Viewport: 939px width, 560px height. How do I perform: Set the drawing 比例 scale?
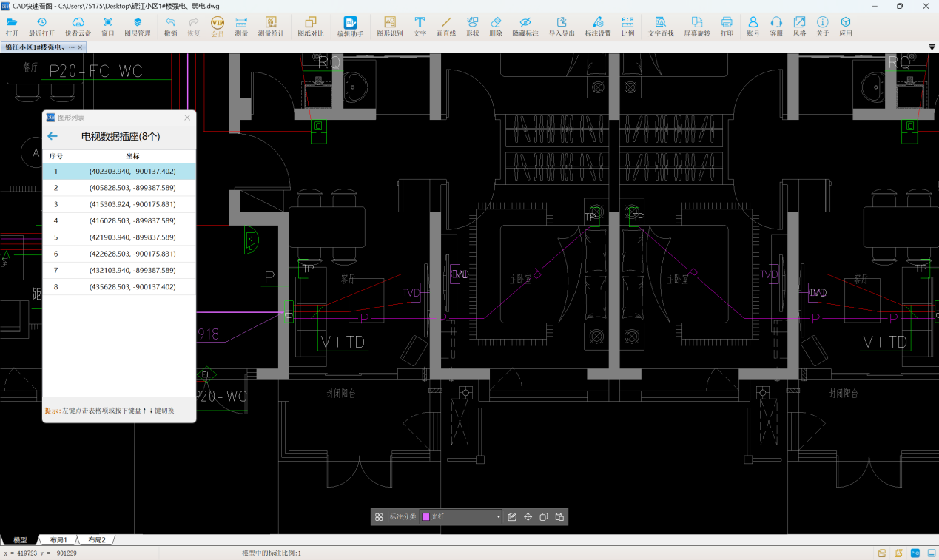tap(627, 27)
